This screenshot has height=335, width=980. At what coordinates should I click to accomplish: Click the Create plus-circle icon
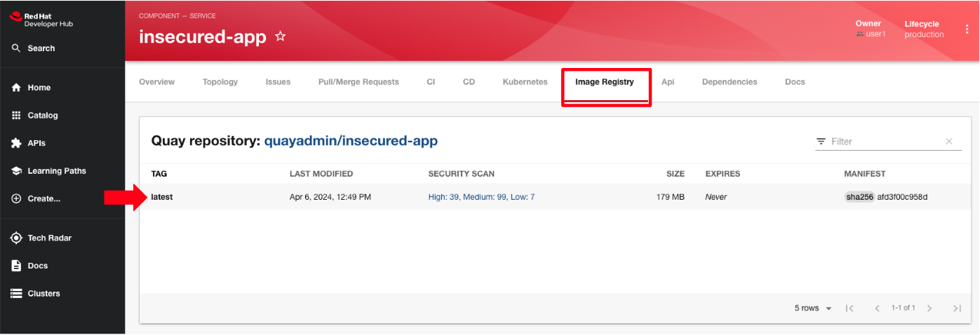point(16,198)
